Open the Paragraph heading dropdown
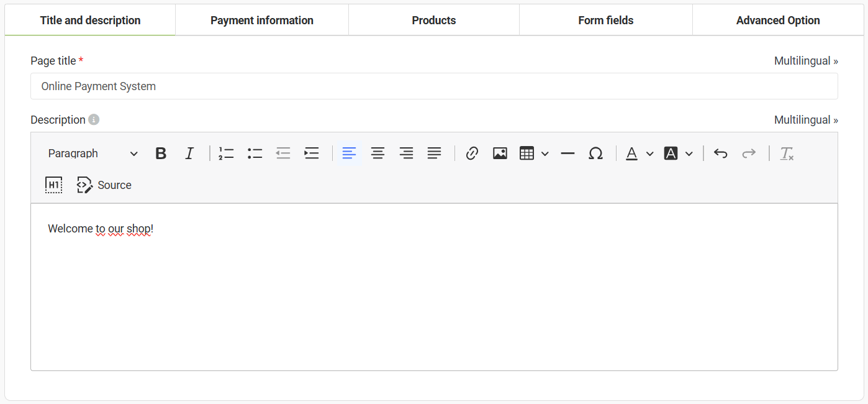Image resolution: width=868 pixels, height=404 pixels. coord(93,154)
